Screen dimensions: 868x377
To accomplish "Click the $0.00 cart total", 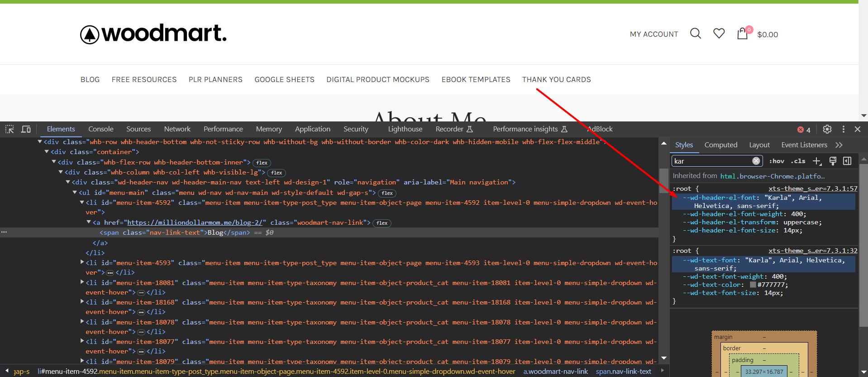I will (768, 34).
